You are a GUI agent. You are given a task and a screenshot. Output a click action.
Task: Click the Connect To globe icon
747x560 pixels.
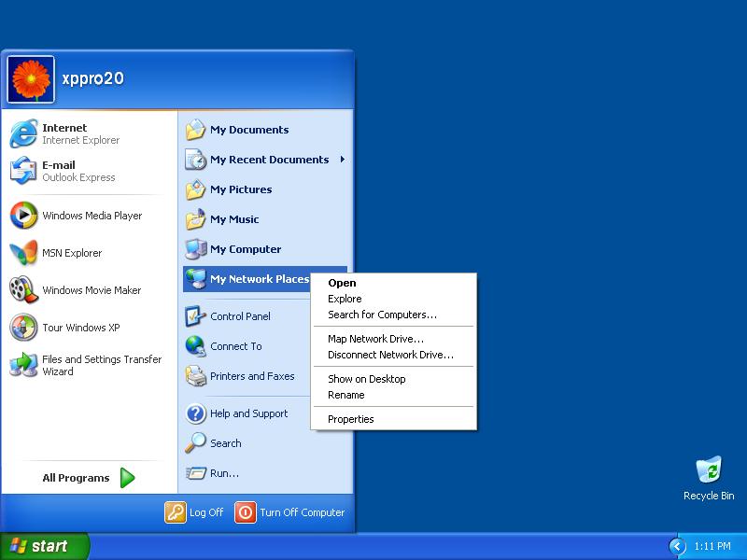[195, 346]
